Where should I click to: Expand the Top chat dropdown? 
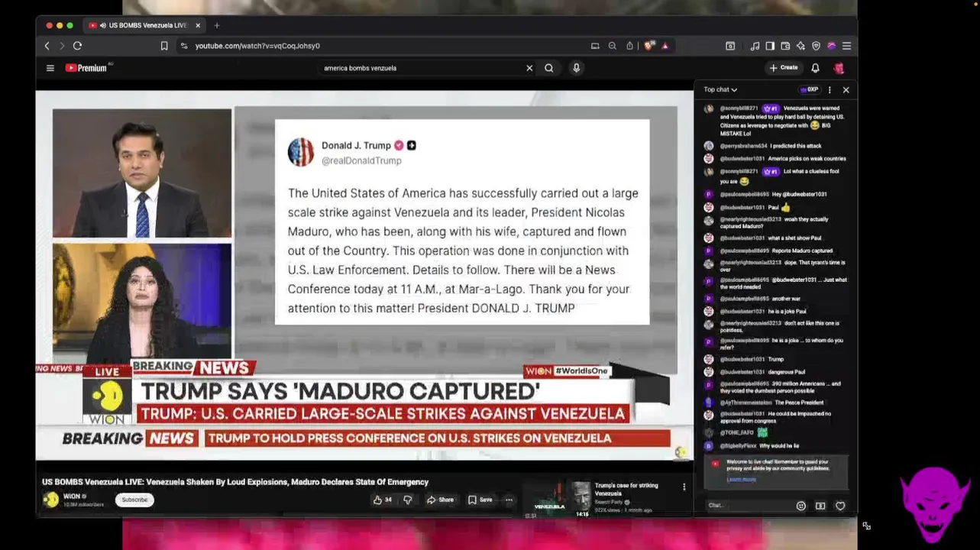tap(720, 90)
